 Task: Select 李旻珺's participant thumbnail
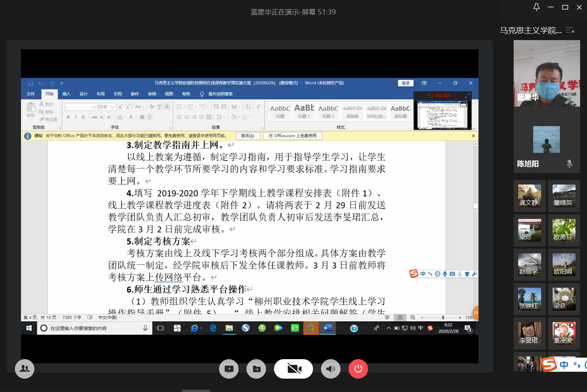coord(529,333)
